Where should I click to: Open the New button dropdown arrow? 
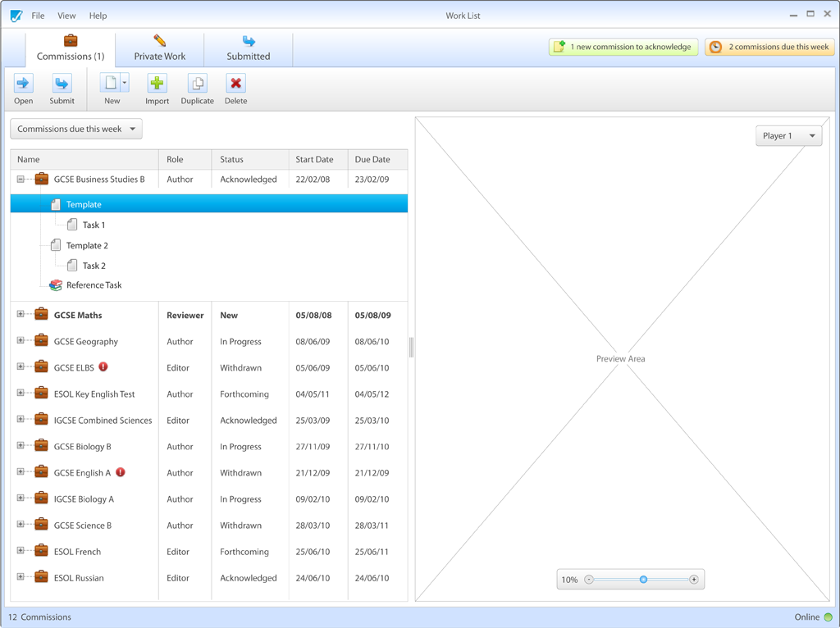125,83
